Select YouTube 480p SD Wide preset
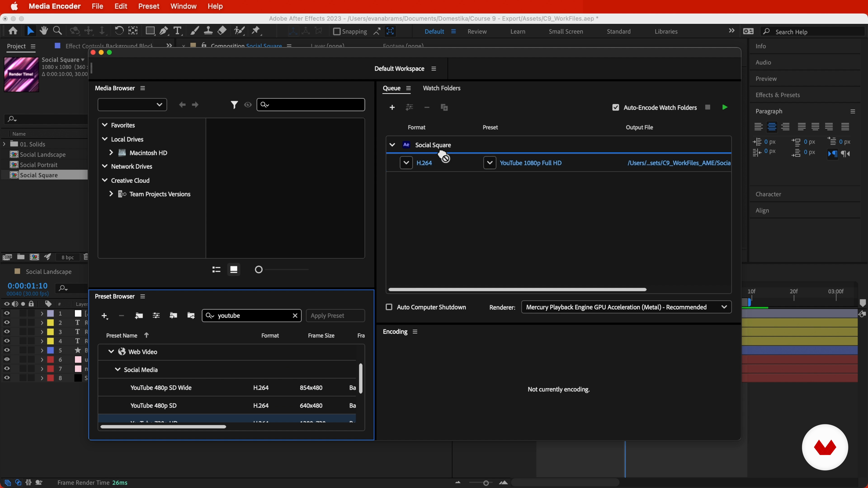This screenshot has width=868, height=488. [227, 388]
